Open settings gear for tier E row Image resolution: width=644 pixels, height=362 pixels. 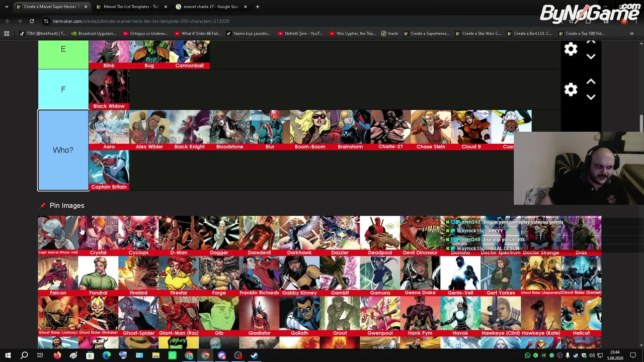(571, 49)
